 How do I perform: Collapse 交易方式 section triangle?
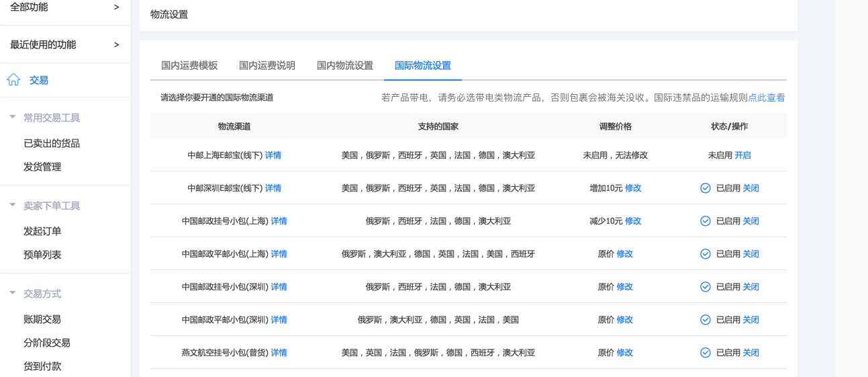point(12,293)
